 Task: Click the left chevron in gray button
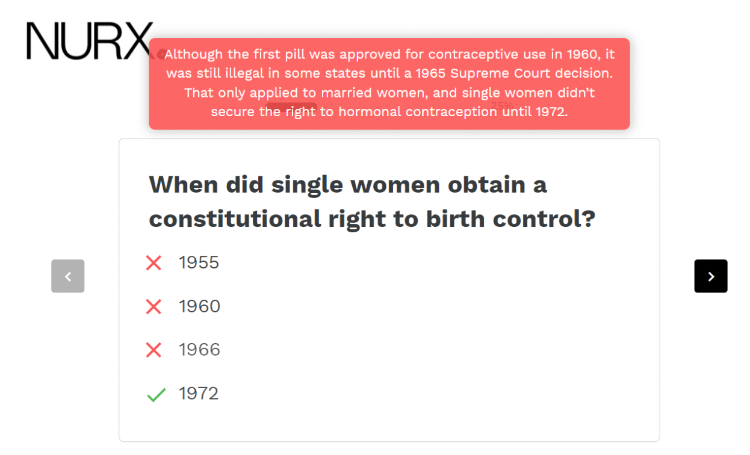tap(68, 276)
